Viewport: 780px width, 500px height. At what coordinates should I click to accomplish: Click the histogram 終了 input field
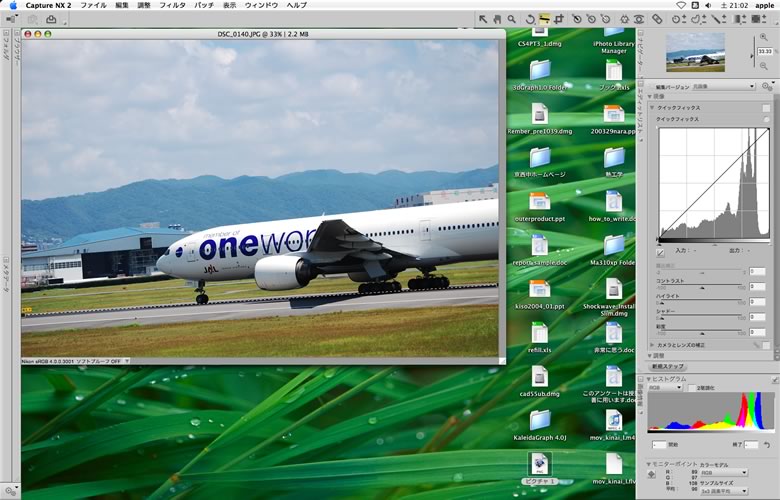coord(751,445)
